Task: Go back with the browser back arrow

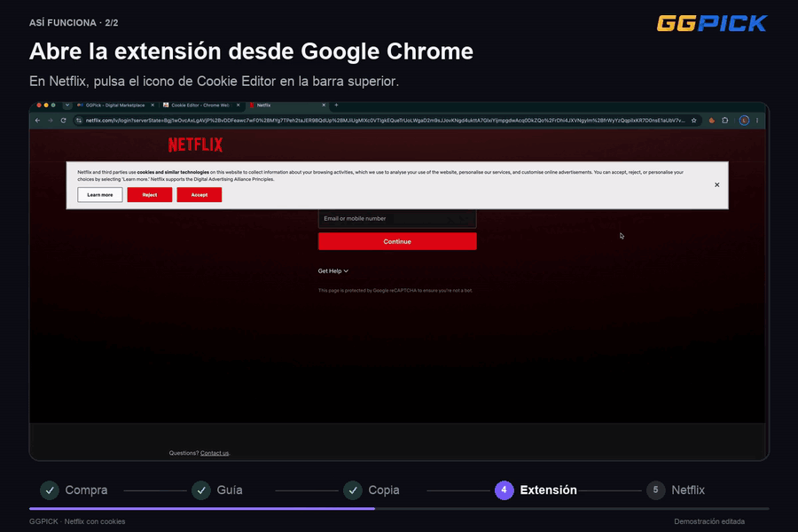Action: [37, 121]
